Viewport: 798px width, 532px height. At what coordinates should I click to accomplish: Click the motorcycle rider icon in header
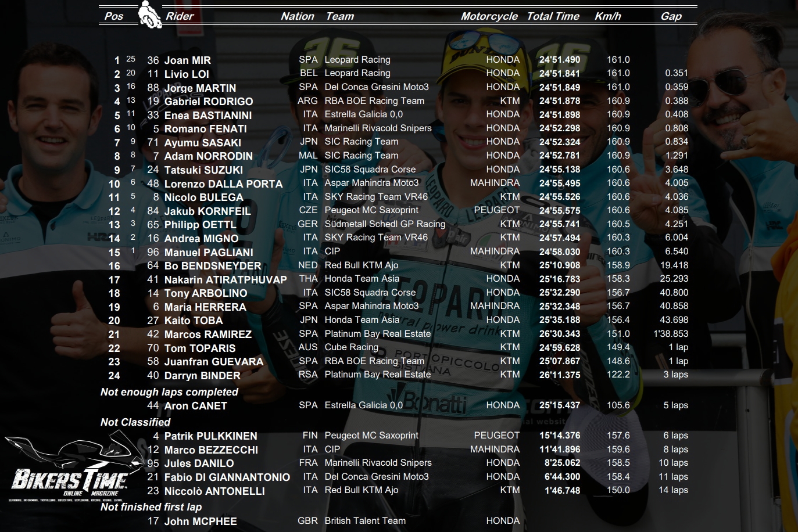pos(150,15)
